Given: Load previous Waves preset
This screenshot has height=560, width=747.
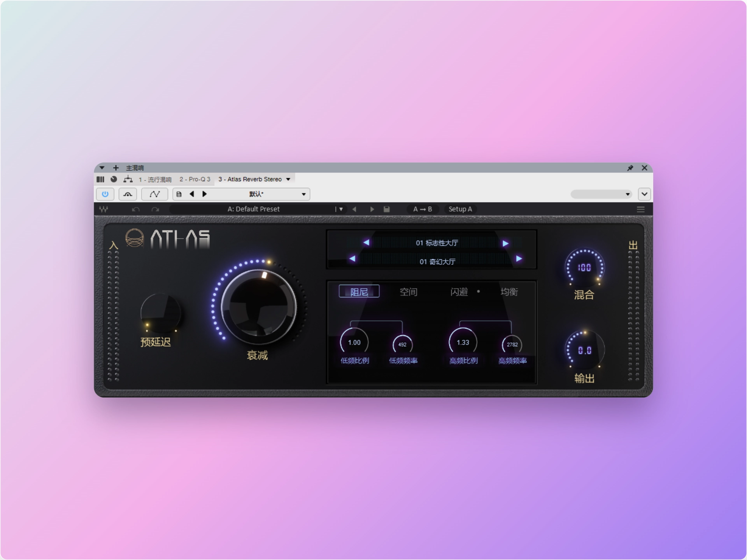Looking at the screenshot, I should pyautogui.click(x=354, y=209).
